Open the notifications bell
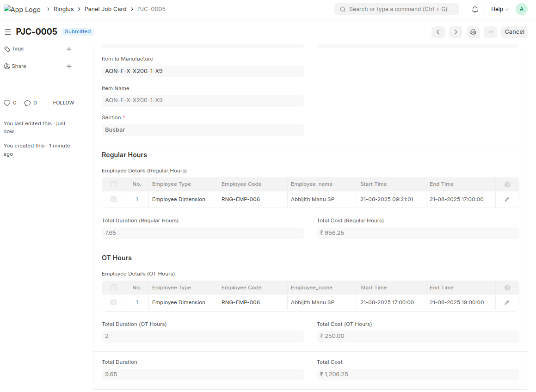The width and height of the screenshot is (536, 392). pos(475,9)
